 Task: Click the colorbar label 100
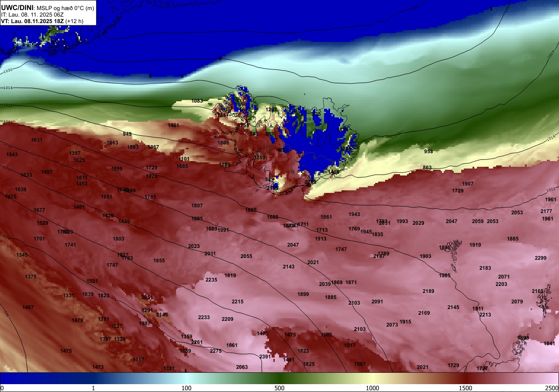[186, 388]
